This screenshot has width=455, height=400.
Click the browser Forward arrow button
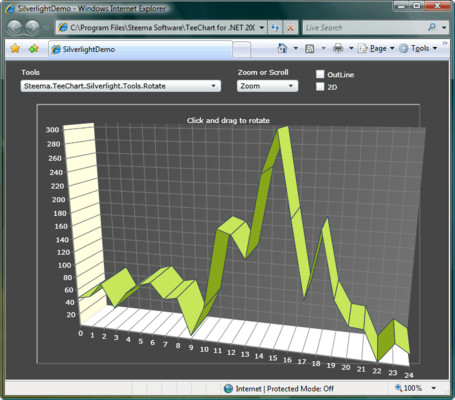tap(33, 27)
